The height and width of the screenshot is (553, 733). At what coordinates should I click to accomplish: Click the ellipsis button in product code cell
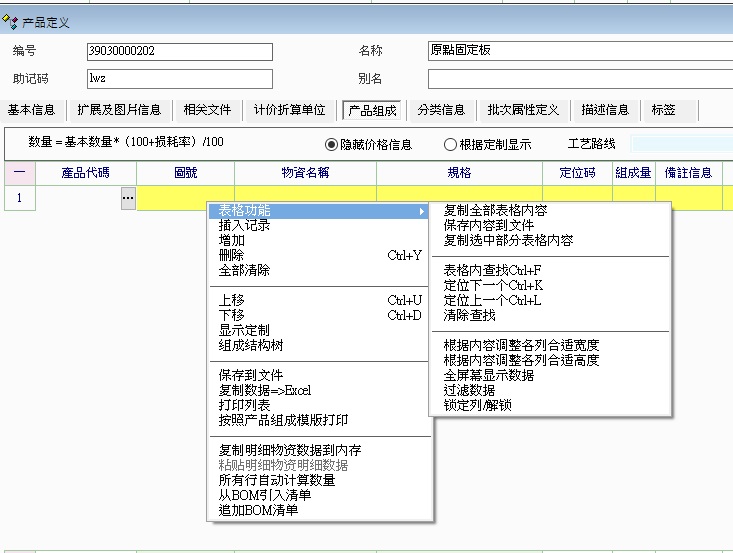tap(128, 198)
